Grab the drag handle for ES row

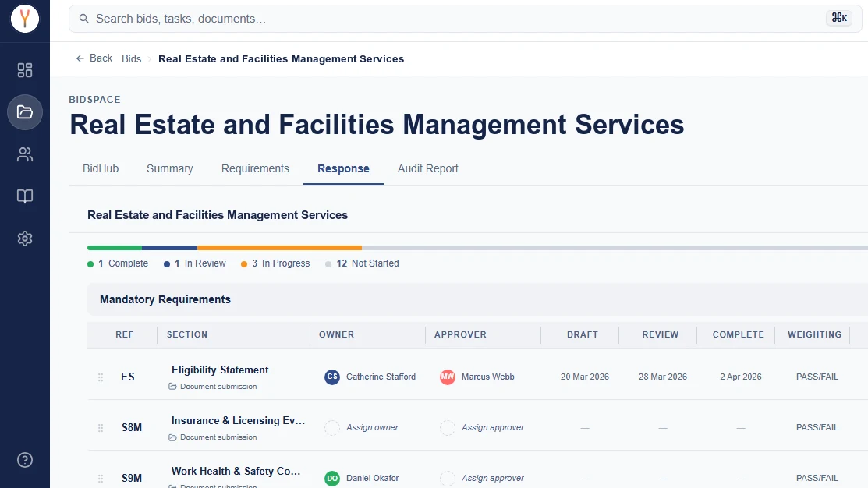point(100,377)
